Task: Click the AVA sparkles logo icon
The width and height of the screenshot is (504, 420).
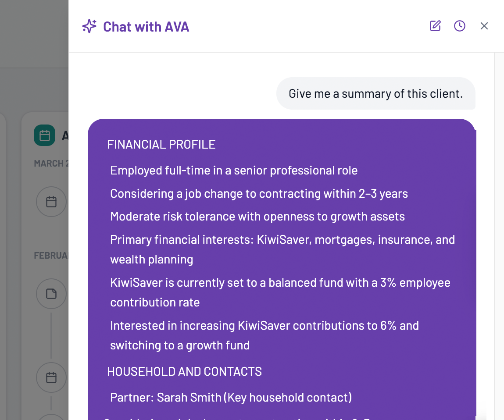Action: coord(89,26)
